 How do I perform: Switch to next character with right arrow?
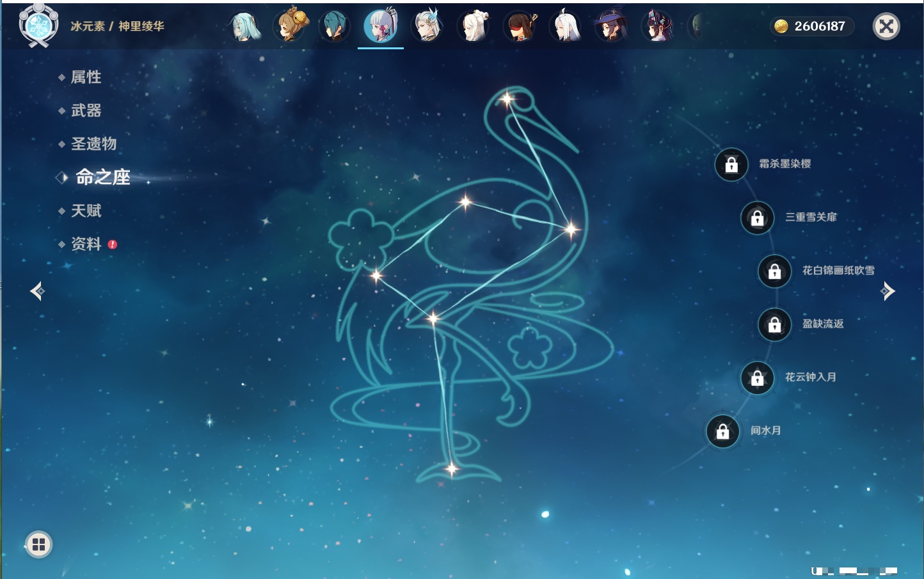coord(888,291)
